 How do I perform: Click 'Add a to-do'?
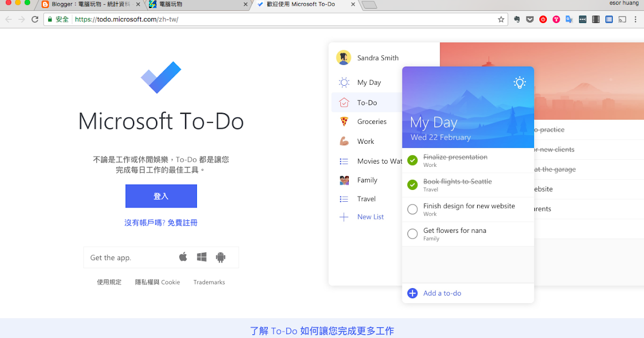pyautogui.click(x=442, y=293)
